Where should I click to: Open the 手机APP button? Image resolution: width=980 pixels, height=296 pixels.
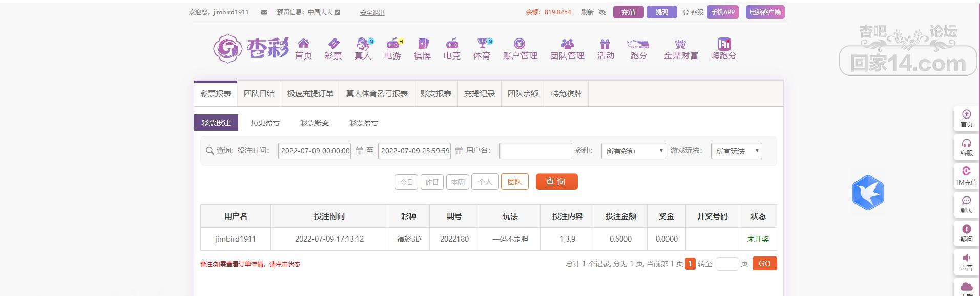click(723, 12)
